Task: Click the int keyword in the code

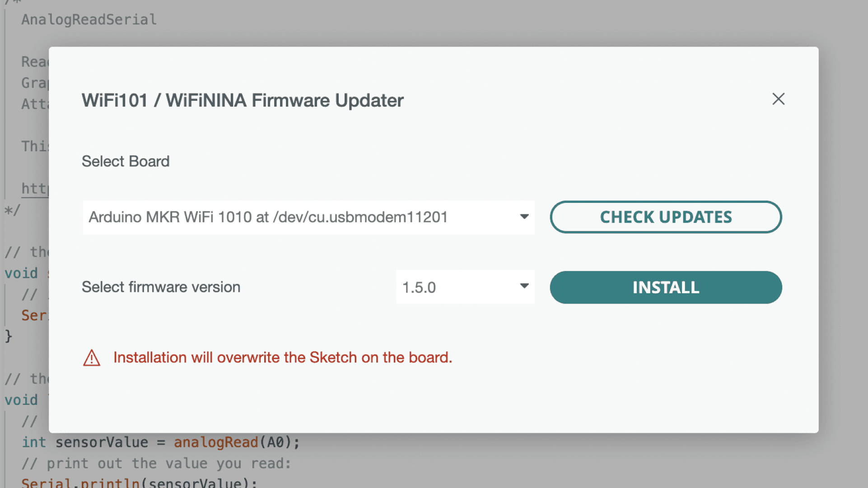Action: 34,442
